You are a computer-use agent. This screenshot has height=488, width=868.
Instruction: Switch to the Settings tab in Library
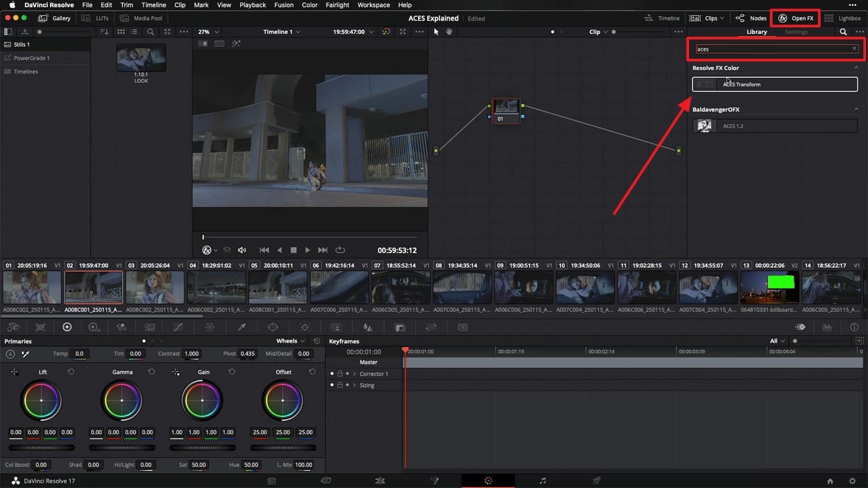(797, 31)
